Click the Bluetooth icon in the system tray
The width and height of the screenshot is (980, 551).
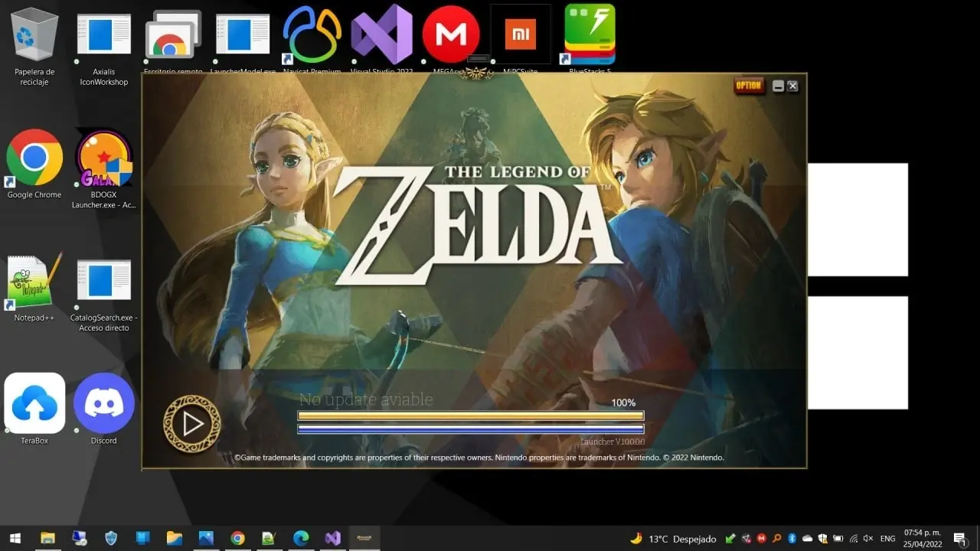click(x=792, y=539)
